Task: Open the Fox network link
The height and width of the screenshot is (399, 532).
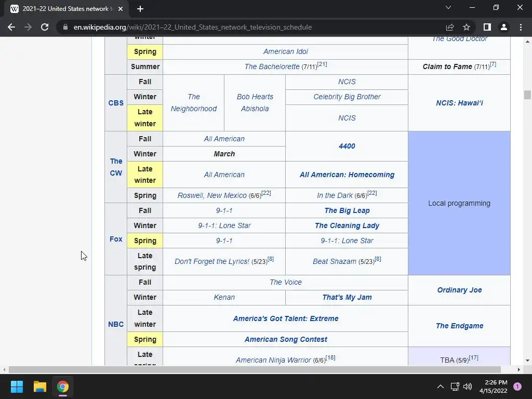Action: tap(116, 239)
